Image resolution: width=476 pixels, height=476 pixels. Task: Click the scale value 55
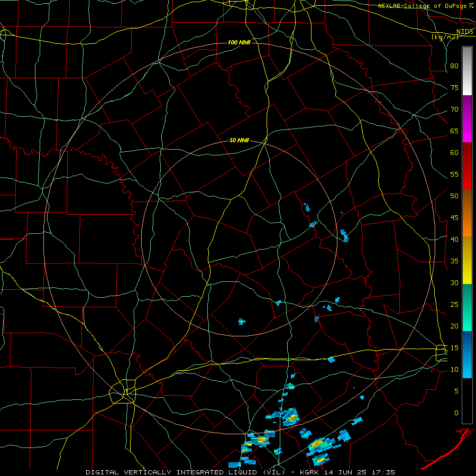(x=454, y=174)
